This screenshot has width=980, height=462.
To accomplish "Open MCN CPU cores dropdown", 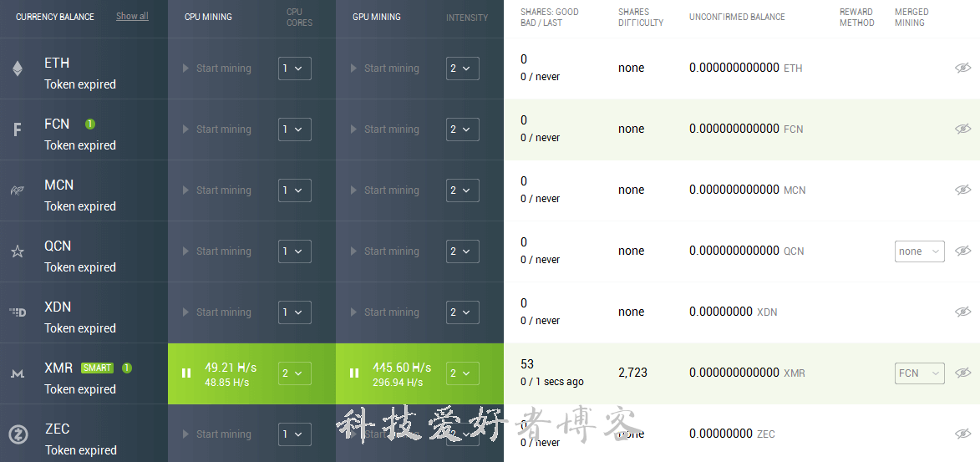I will tap(295, 190).
